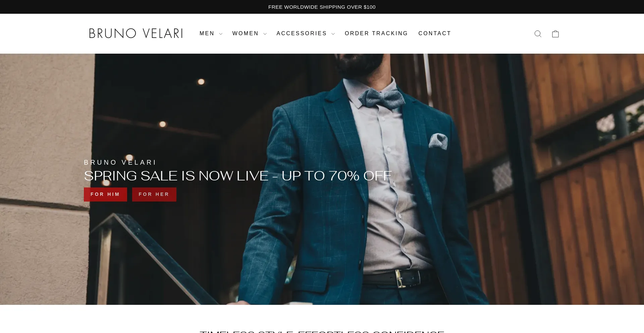Click the Timeless Style section heading
The image size is (644, 333).
[x=322, y=331]
